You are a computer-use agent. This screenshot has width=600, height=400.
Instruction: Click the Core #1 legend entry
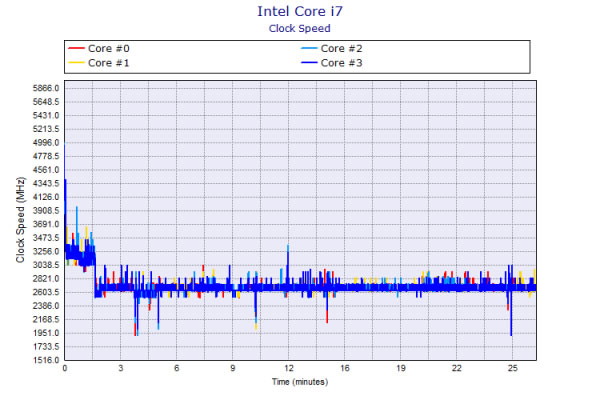pos(99,63)
